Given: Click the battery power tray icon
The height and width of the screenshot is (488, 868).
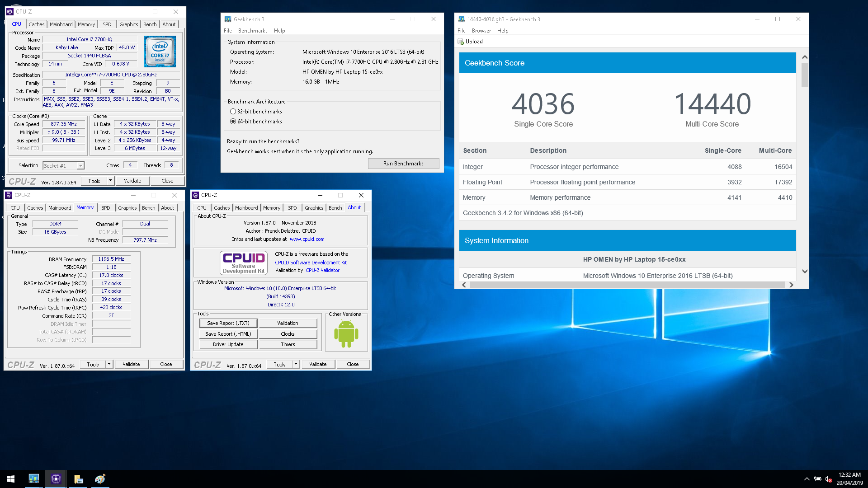Looking at the screenshot, I should pyautogui.click(x=817, y=479).
